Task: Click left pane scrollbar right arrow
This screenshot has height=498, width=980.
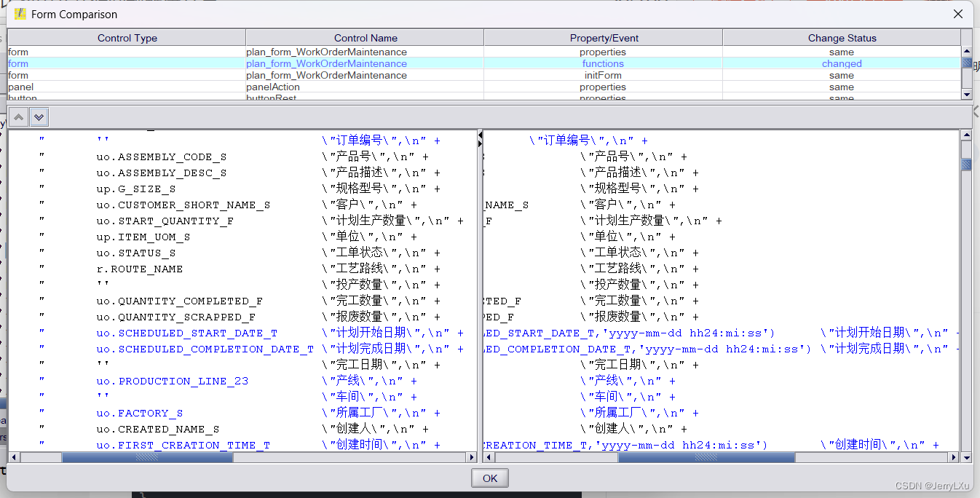Action: pos(472,457)
